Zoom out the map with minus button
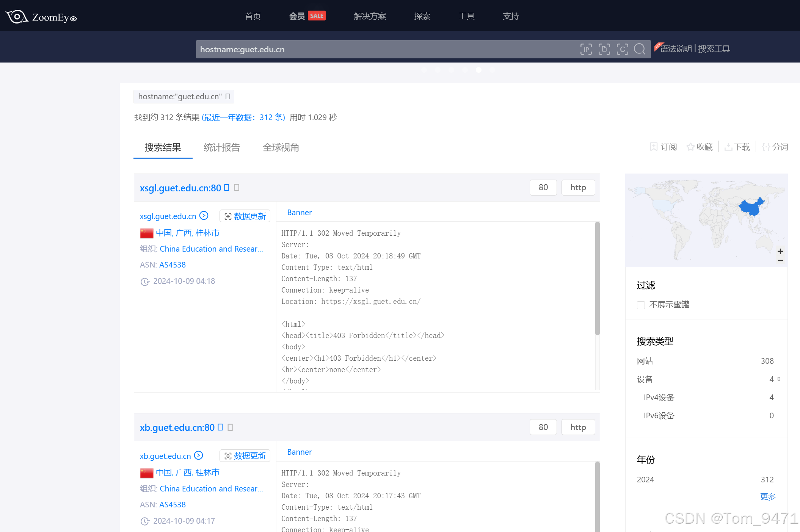 click(780, 260)
